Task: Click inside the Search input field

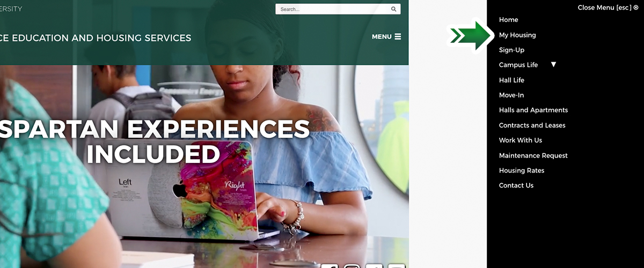Action: (332, 9)
